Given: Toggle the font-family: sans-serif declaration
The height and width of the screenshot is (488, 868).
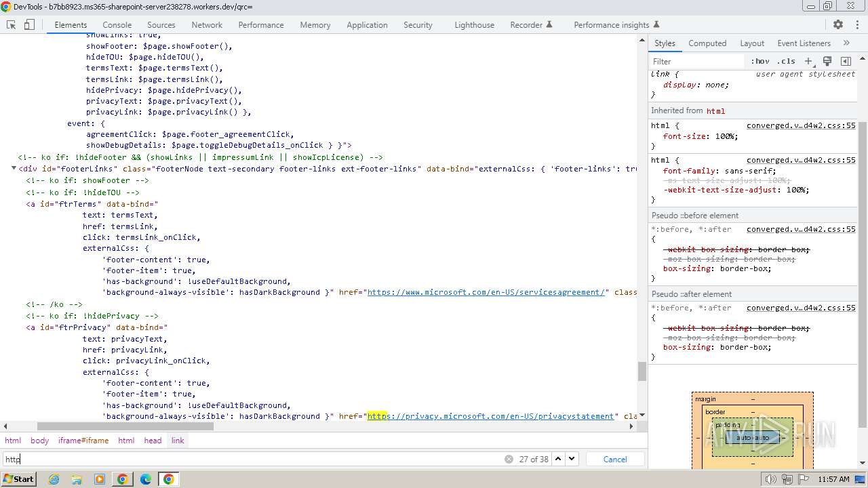Looking at the screenshot, I should click(x=719, y=171).
